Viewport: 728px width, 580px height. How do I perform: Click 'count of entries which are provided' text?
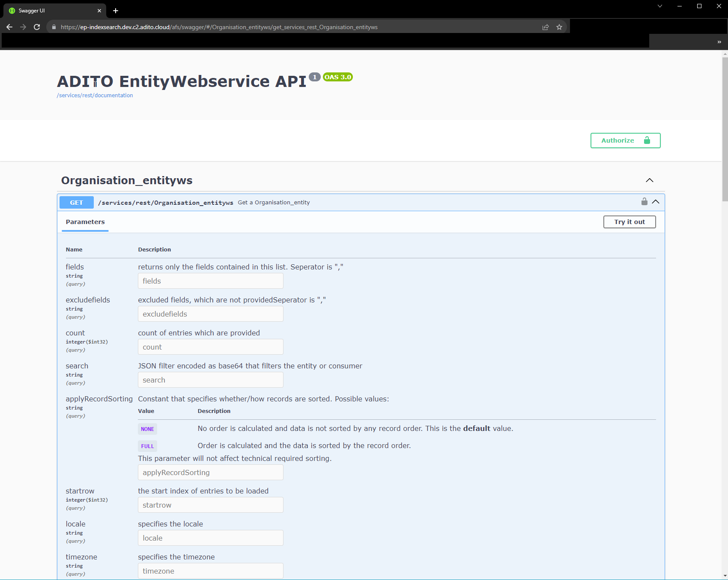click(199, 333)
